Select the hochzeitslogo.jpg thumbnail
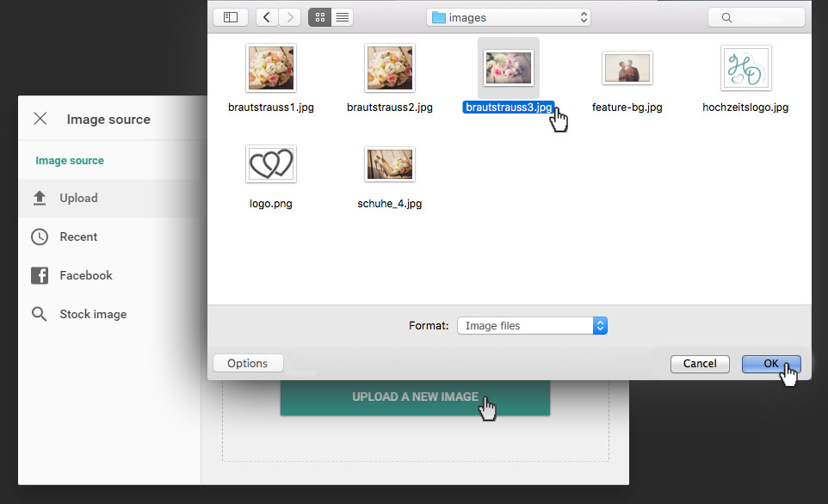 tap(745, 68)
